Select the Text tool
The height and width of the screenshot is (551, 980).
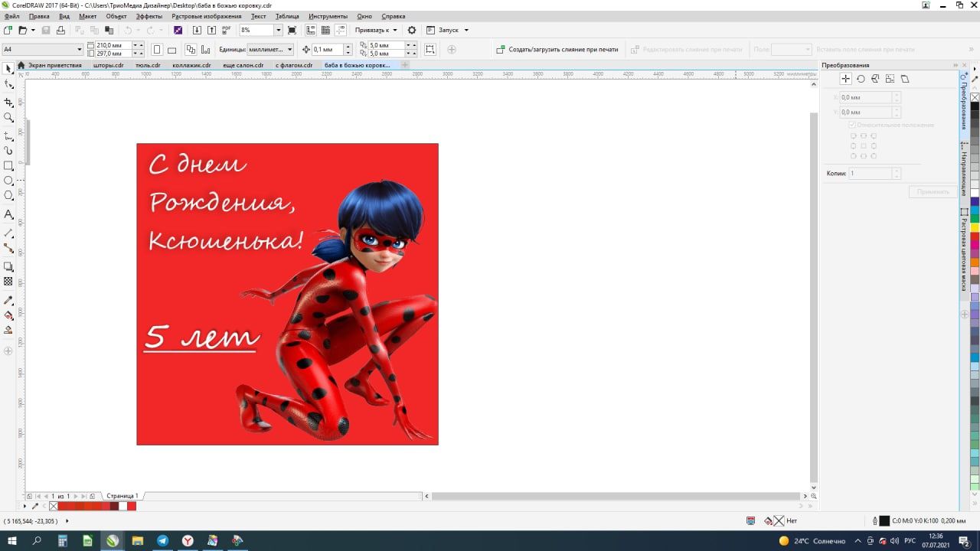[8, 214]
